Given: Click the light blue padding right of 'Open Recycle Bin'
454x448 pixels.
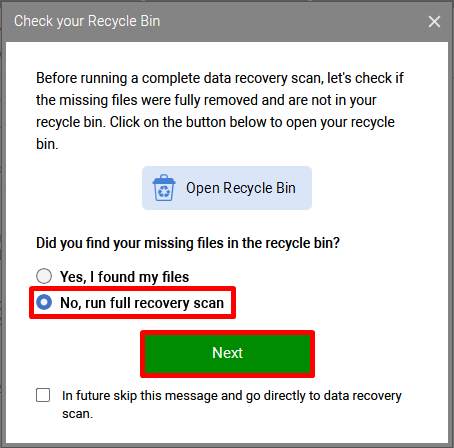Looking at the screenshot, I should (304, 188).
